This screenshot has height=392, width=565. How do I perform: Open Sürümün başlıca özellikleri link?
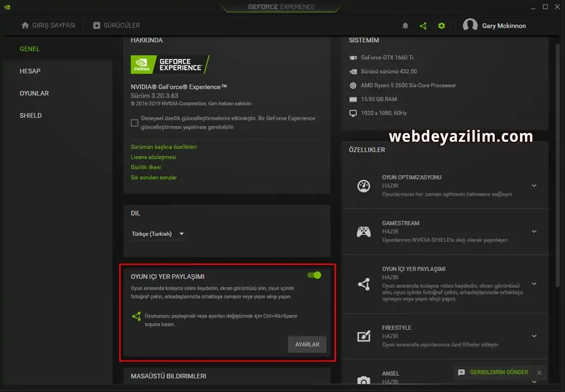pyautogui.click(x=164, y=147)
